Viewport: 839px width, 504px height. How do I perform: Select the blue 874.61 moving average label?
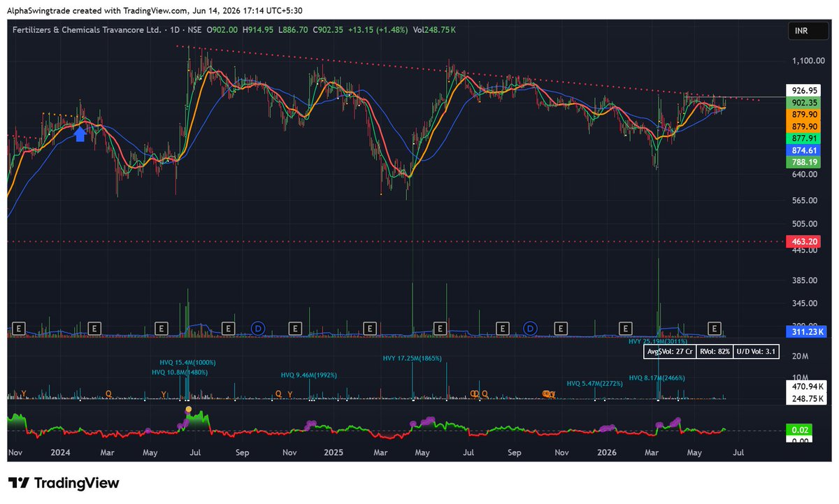[805, 150]
